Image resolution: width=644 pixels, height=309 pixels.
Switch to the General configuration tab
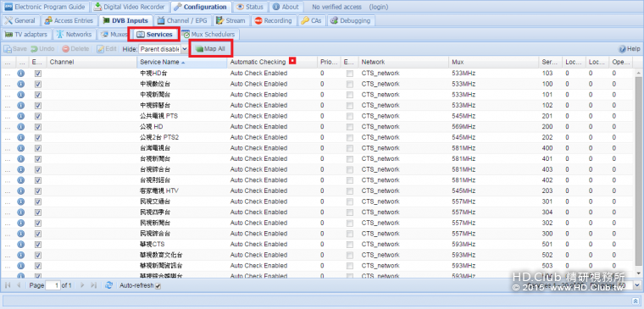[20, 20]
